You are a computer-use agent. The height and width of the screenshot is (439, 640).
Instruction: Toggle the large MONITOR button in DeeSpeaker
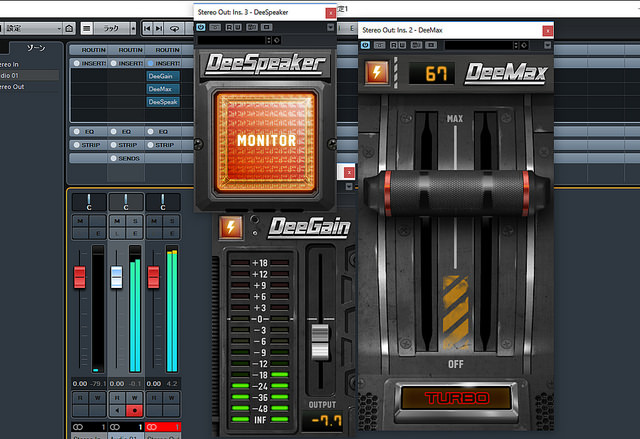pos(266,141)
